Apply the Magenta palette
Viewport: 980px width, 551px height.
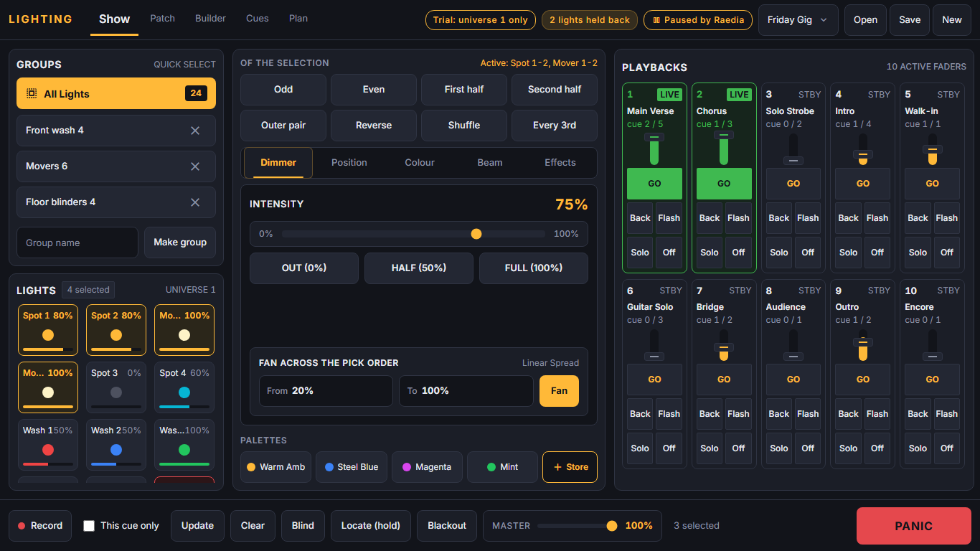(427, 467)
